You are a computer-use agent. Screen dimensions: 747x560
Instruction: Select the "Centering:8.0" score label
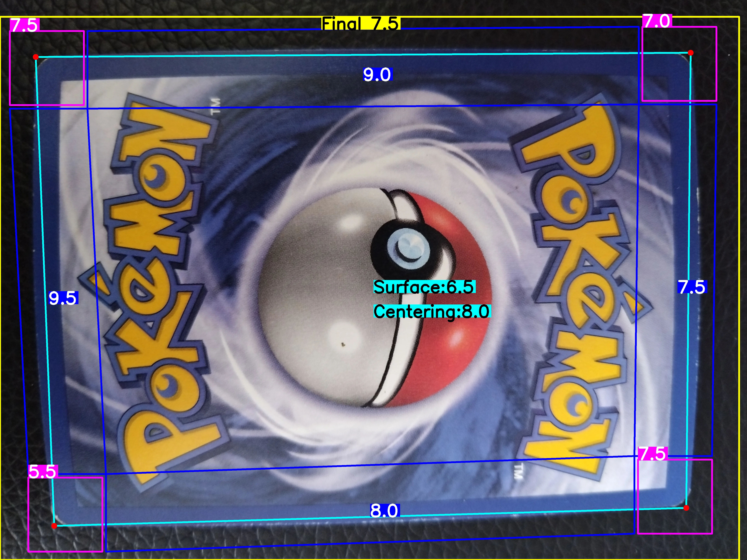coord(432,311)
